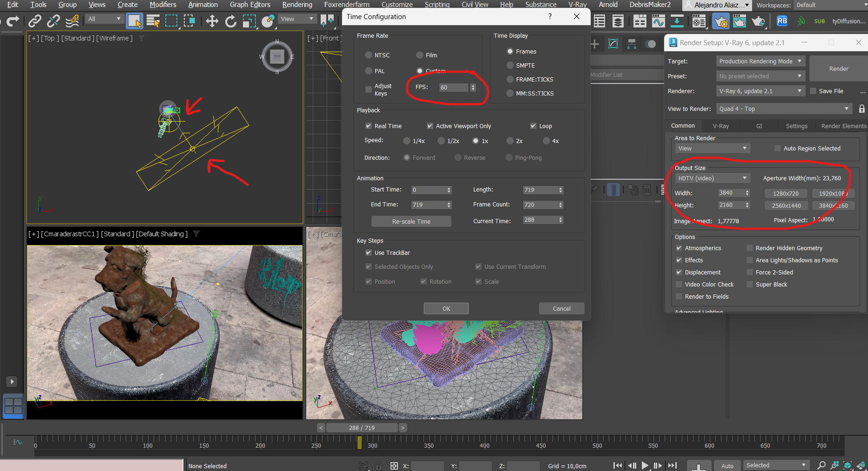Enable the Video Color Check option

click(x=679, y=284)
